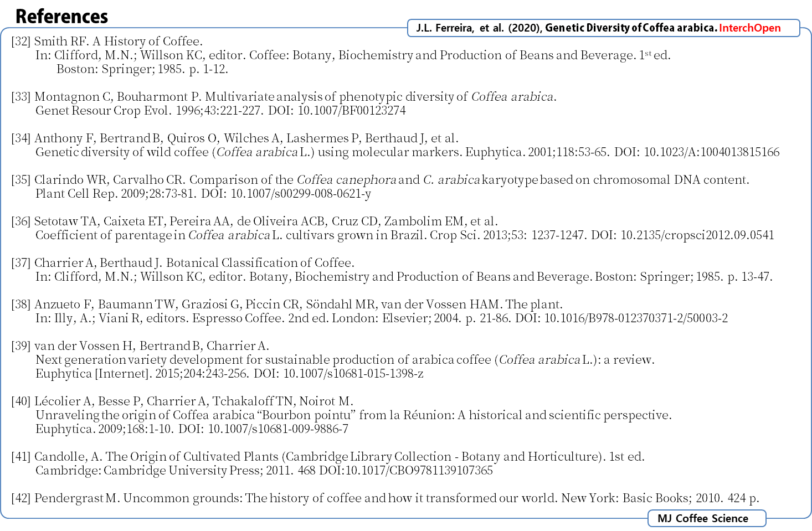Screen dimensions: 812x531
Task: Select reference [41] Candolle, A. line
Action: click(x=328, y=457)
